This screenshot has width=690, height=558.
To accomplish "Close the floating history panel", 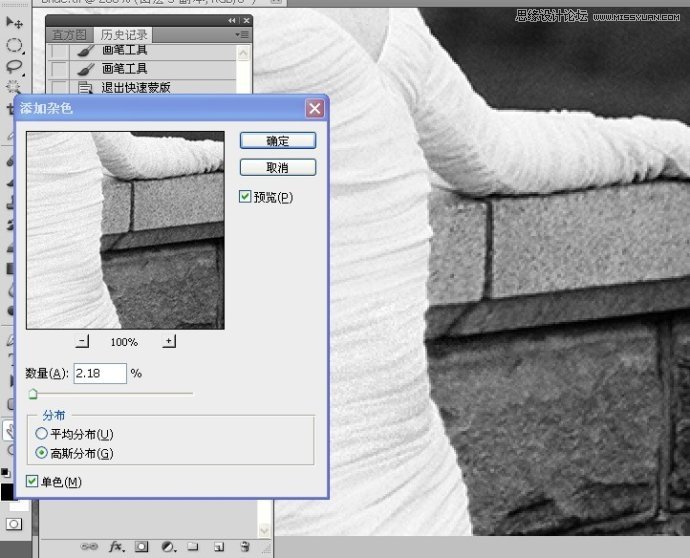I will 246,21.
